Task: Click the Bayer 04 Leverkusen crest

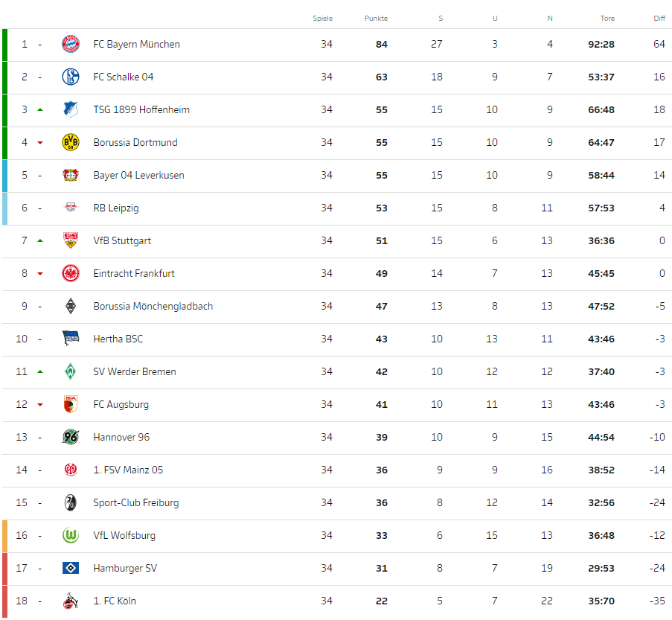Action: pos(71,175)
